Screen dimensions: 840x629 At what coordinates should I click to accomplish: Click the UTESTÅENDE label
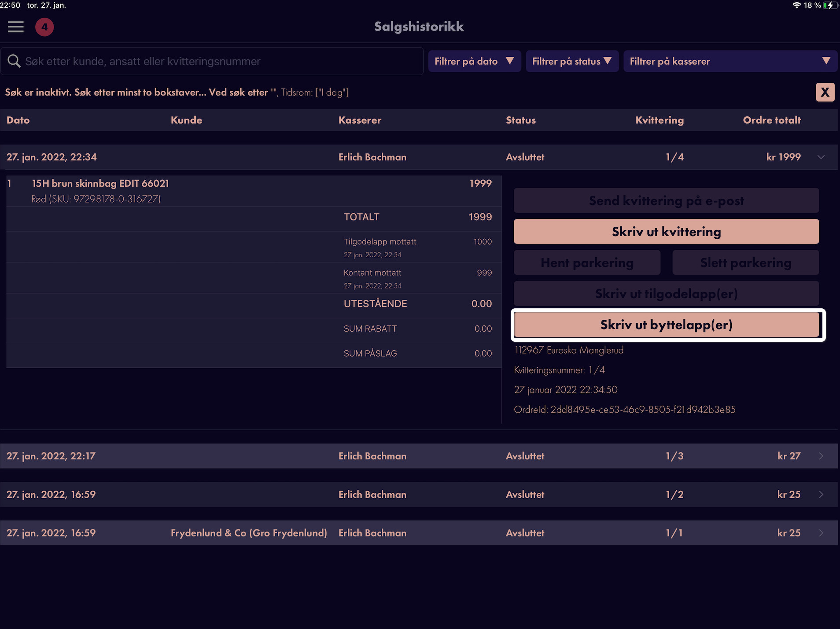375,303
